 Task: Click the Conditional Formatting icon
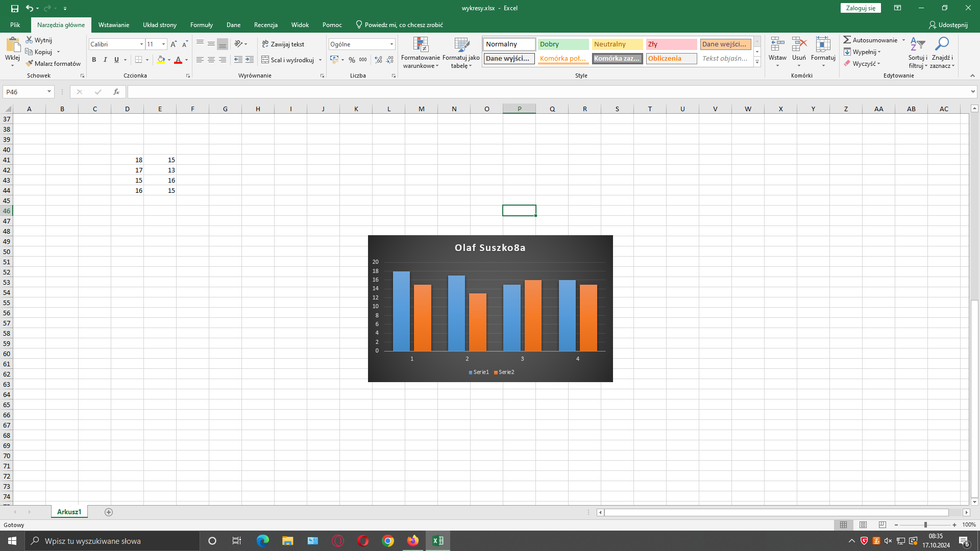pos(421,45)
